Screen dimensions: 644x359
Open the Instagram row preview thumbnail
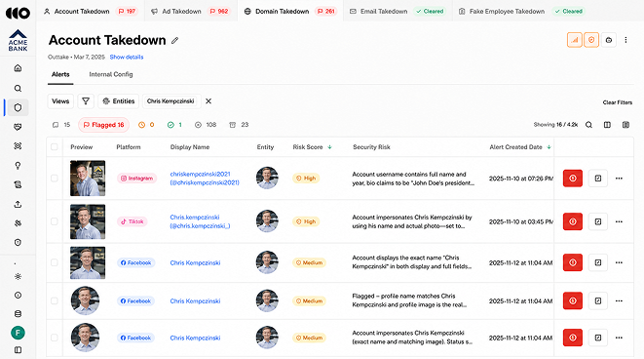pyautogui.click(x=88, y=179)
